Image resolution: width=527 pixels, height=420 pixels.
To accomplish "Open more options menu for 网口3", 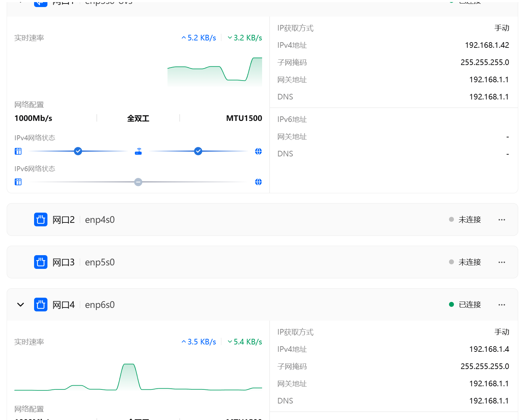I will coord(502,262).
